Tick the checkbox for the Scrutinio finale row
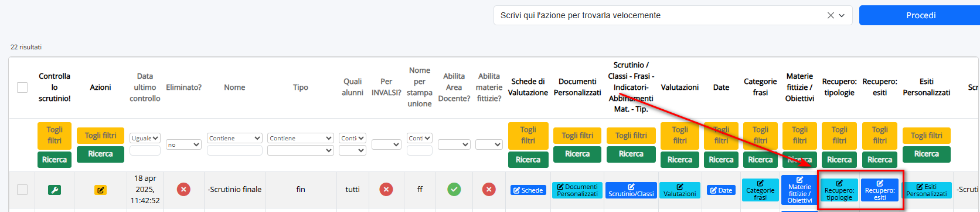Image resolution: width=980 pixels, height=212 pixels. coord(22,190)
